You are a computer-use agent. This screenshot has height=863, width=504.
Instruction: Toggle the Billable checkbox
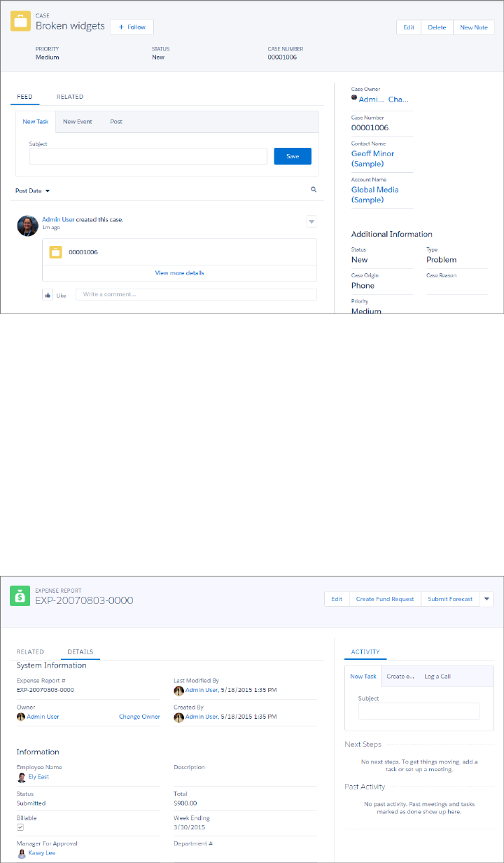[20, 827]
